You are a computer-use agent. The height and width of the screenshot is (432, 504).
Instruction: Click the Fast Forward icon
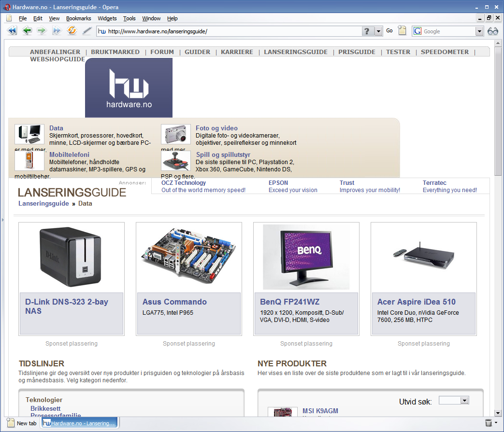click(57, 31)
